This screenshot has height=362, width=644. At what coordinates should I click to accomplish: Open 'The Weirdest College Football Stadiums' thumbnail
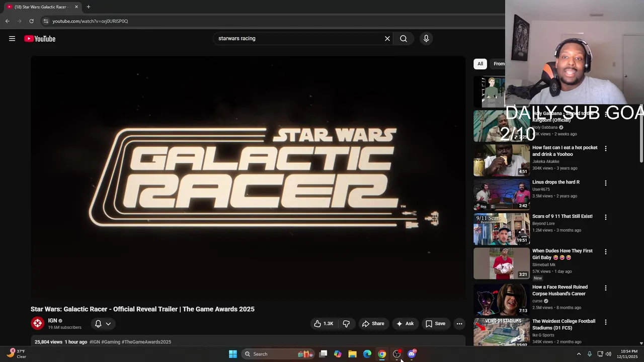tap(502, 332)
